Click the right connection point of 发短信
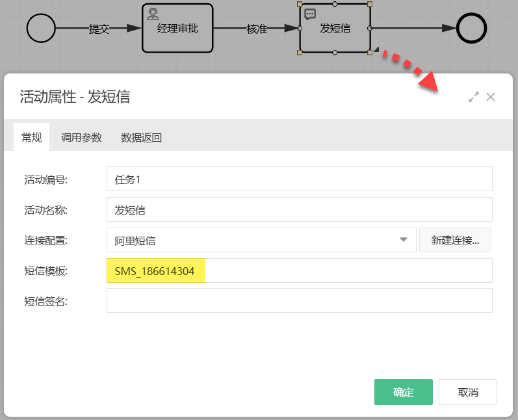The height and width of the screenshot is (420, 518). 370,29
